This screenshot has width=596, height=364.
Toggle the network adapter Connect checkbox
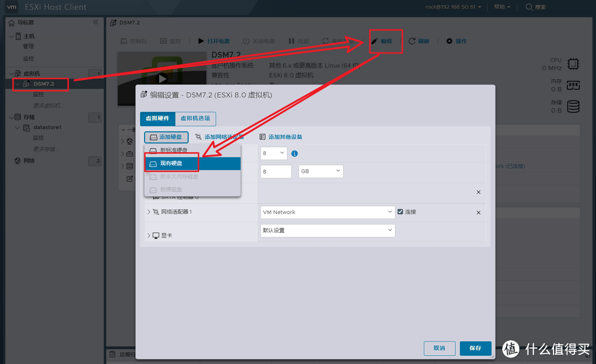400,212
